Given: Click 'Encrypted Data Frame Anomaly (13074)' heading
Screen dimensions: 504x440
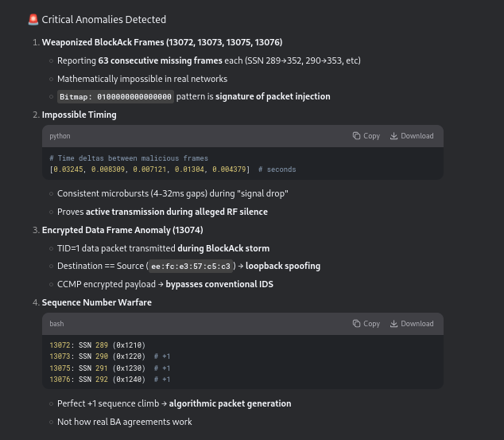Looking at the screenshot, I should (122, 230).
